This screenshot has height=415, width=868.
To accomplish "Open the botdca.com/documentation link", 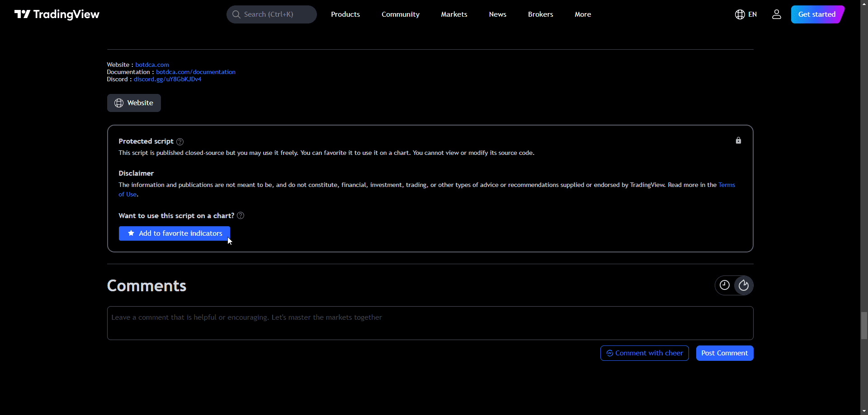I will 196,72.
